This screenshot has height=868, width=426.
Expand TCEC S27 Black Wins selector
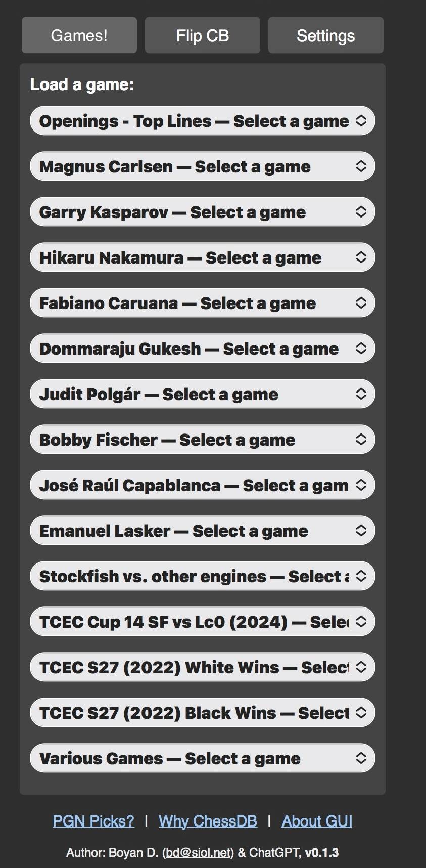coord(202,713)
